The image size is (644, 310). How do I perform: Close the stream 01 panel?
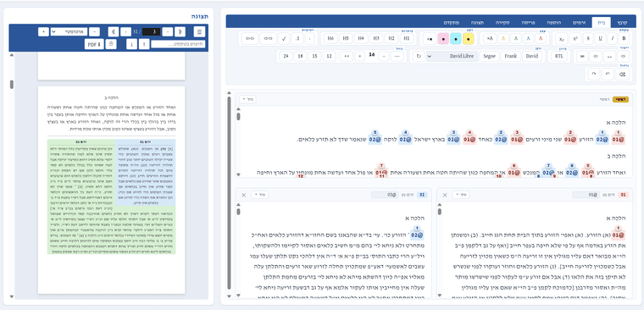point(444,195)
